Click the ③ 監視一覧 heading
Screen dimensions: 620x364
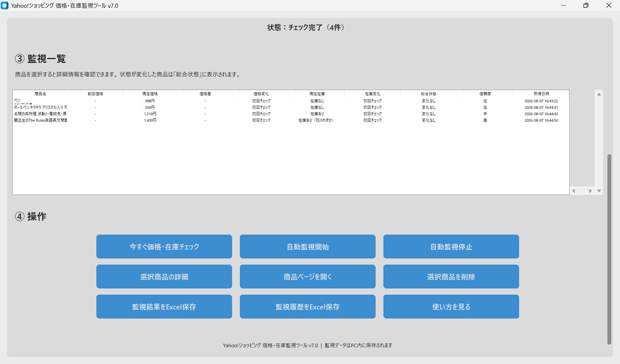[41, 58]
